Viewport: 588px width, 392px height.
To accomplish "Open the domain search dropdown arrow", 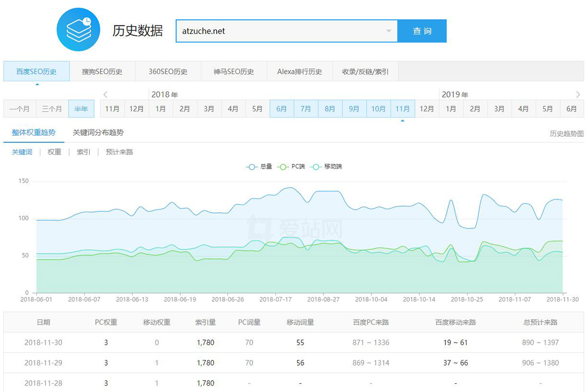I will 390,30.
